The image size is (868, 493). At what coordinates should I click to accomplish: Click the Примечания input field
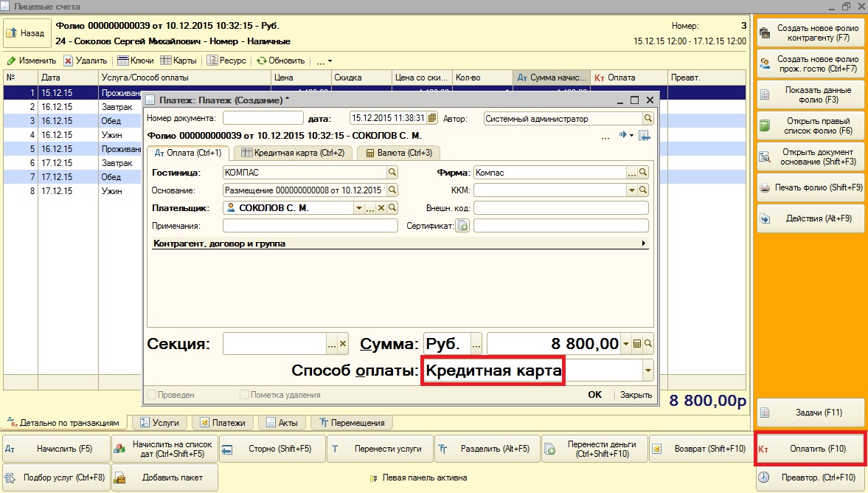tap(310, 225)
